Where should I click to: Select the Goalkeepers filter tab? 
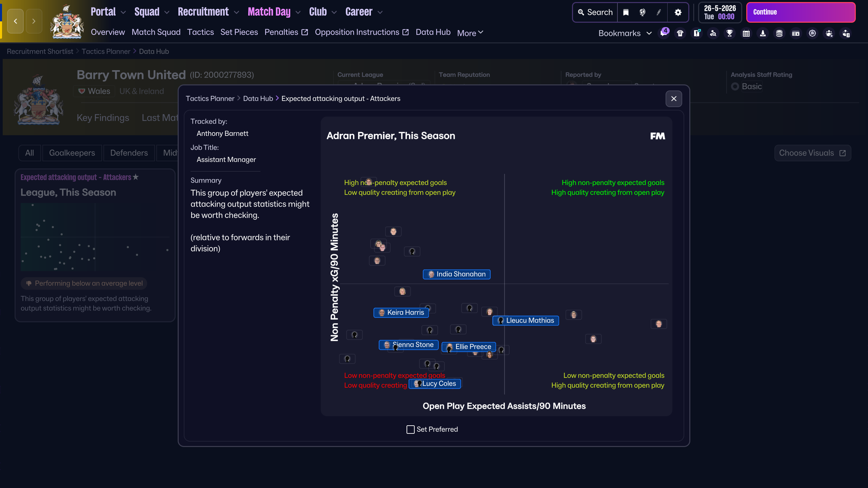click(x=72, y=153)
